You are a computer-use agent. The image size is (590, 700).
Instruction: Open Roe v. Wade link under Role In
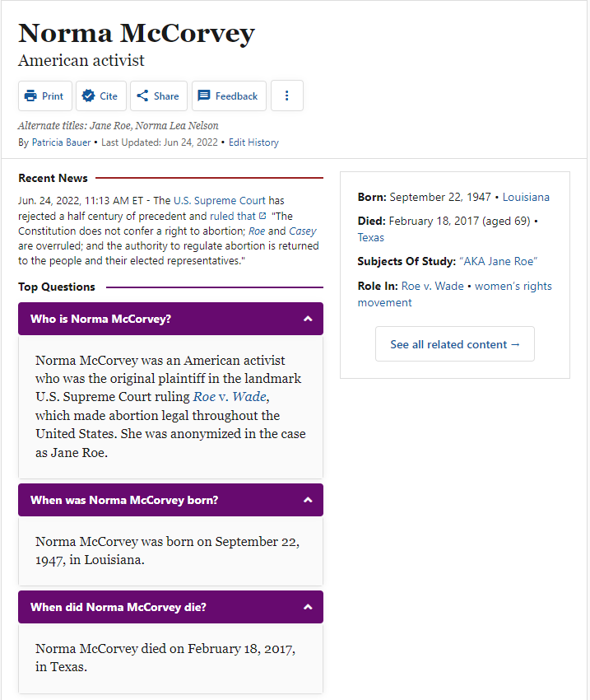(x=432, y=286)
